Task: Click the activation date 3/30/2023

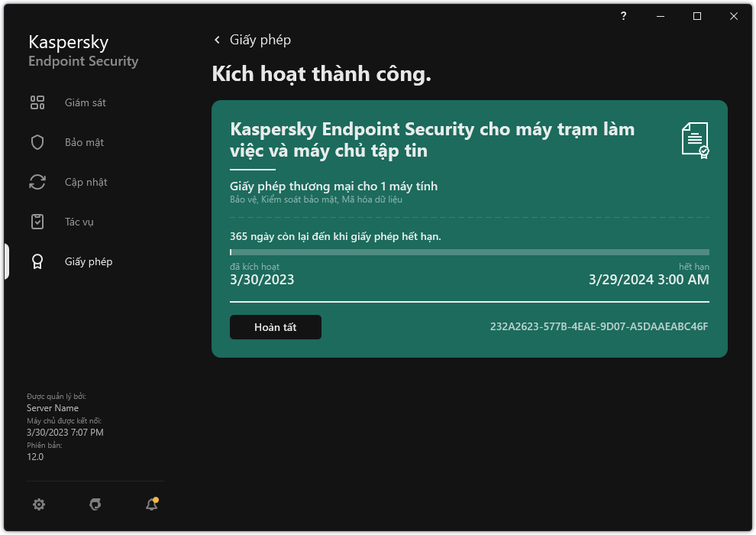Action: tap(262, 280)
